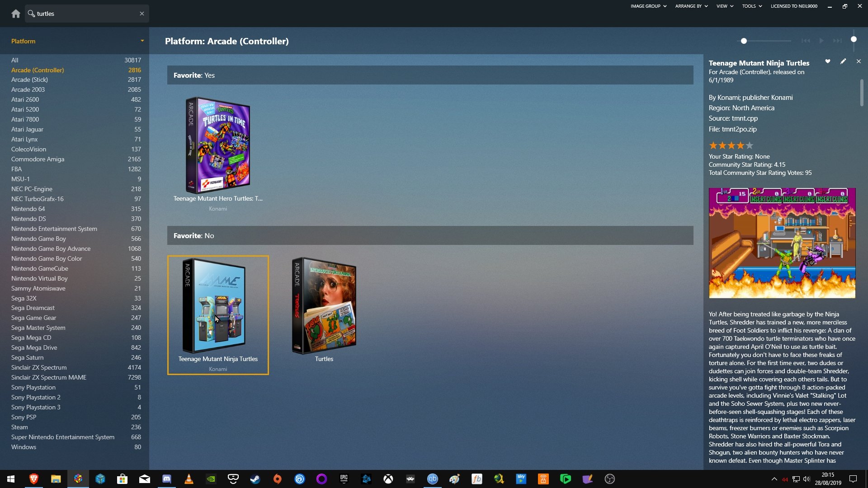Open File Explorer from taskbar
This screenshot has width=868, height=488.
point(56,479)
